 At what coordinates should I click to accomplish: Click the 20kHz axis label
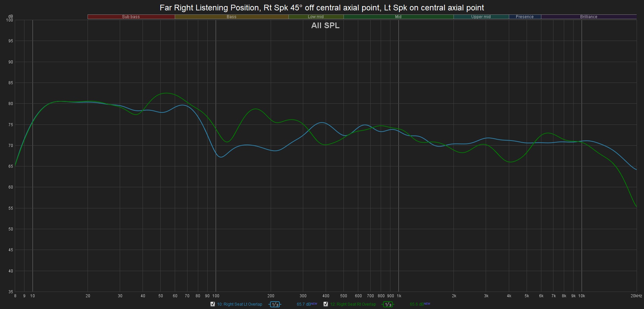(636, 296)
